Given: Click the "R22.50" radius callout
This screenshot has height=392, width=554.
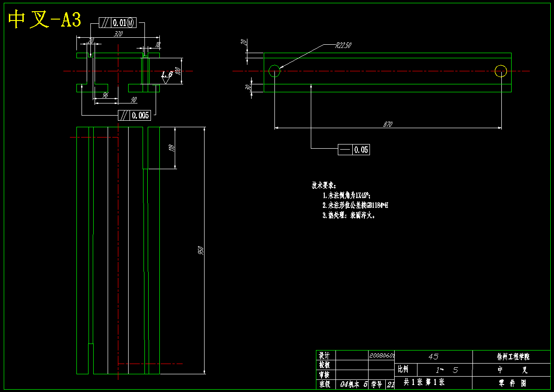Looking at the screenshot, I should point(343,45).
